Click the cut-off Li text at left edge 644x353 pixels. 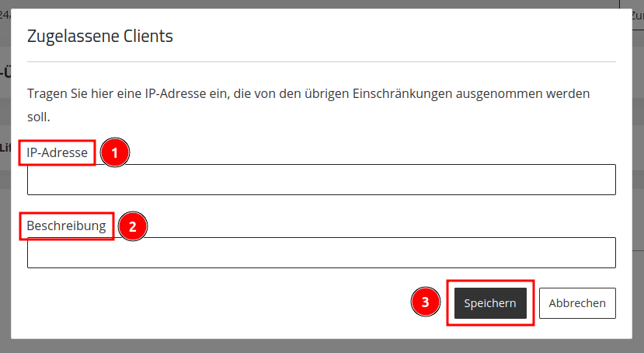tap(5, 148)
